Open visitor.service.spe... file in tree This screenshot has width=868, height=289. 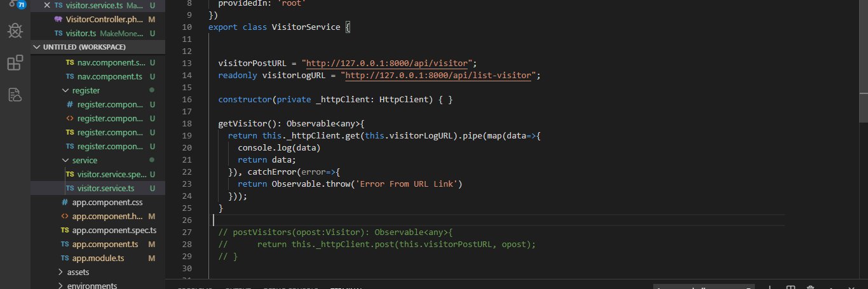coord(98,175)
